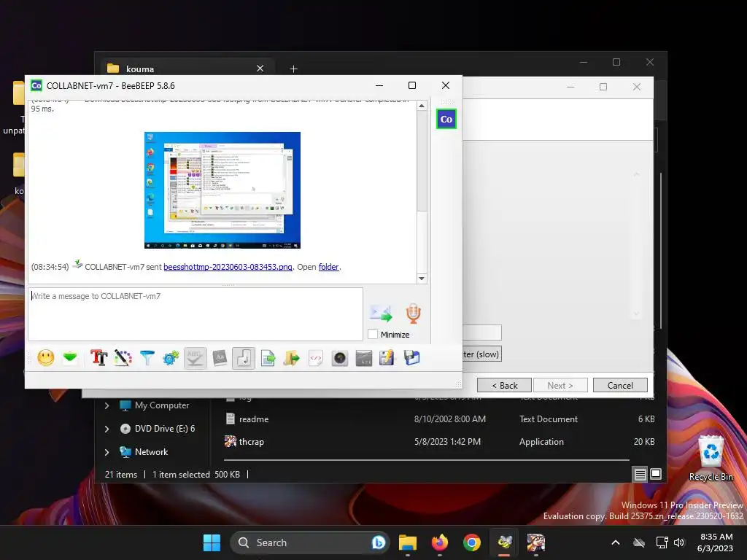Click the taskbar Search box
This screenshot has width=747, height=560.
tap(310, 542)
